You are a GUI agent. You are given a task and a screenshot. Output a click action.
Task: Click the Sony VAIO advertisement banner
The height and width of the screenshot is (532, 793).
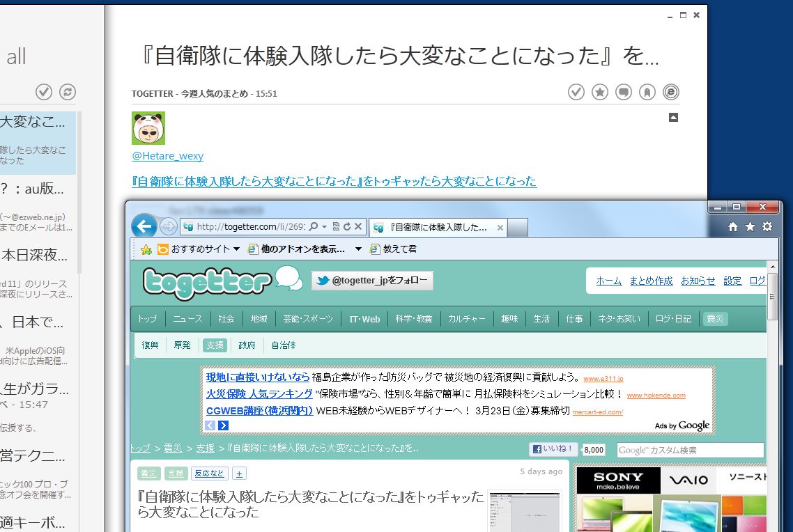pyautogui.click(x=670, y=498)
